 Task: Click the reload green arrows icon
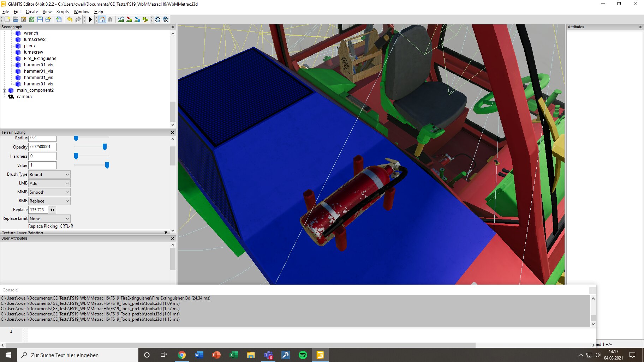(32, 19)
